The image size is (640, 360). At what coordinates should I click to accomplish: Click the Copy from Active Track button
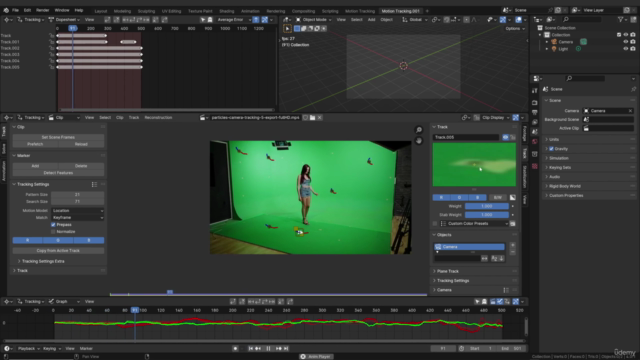[x=58, y=251]
